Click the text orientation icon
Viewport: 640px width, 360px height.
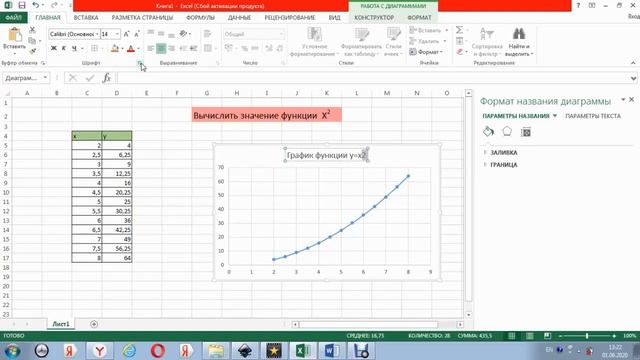click(184, 33)
